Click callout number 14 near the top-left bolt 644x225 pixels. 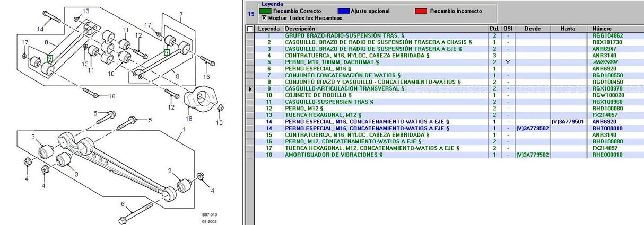pyautogui.click(x=40, y=29)
